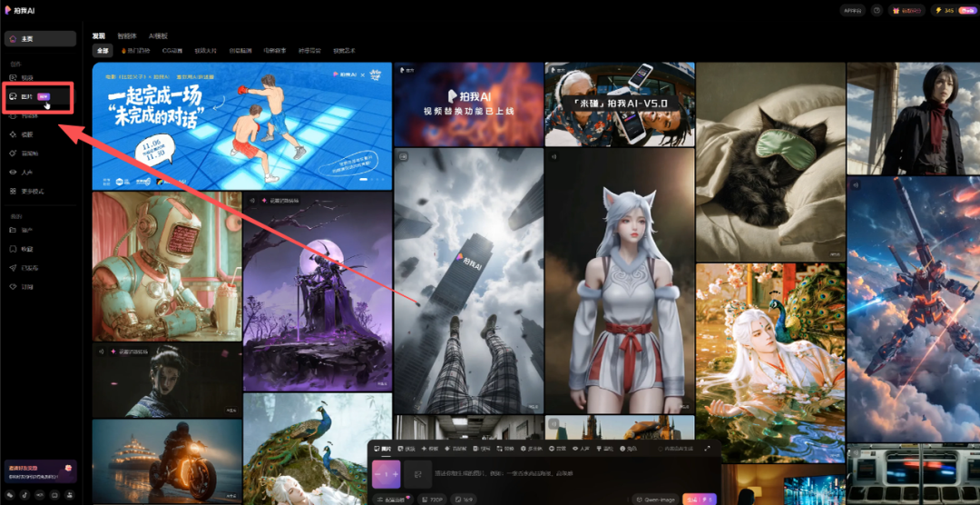
Task: Click the expand arrows icon on the prompt panel
Action: (707, 450)
